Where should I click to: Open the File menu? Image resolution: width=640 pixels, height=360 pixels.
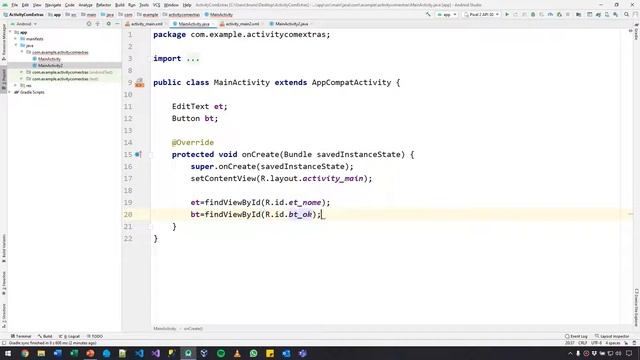click(15, 5)
